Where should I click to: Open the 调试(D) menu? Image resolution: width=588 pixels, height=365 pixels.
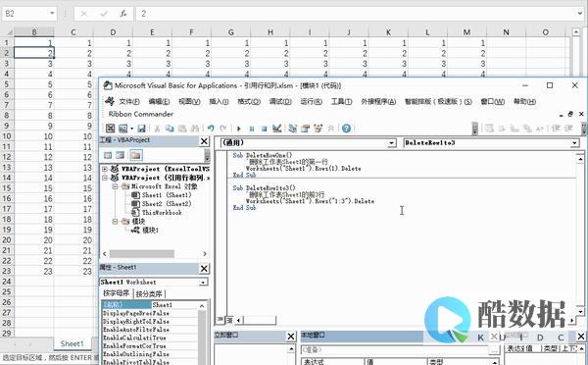pyautogui.click(x=280, y=101)
